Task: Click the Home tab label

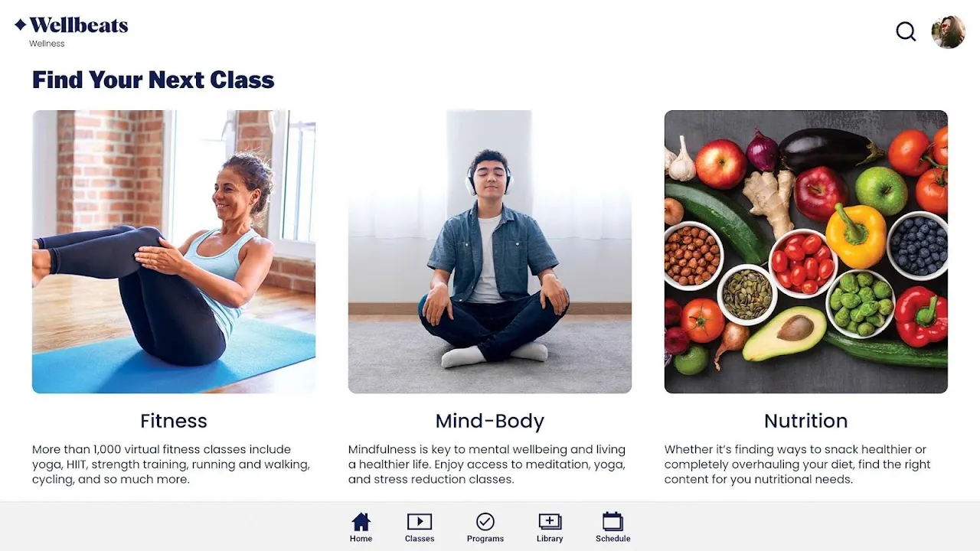Action: point(361,539)
